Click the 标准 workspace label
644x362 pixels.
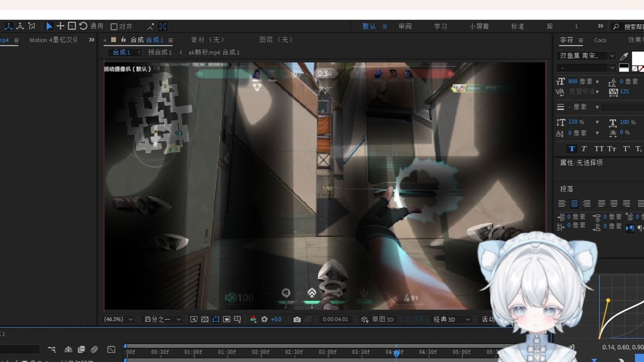click(x=518, y=26)
